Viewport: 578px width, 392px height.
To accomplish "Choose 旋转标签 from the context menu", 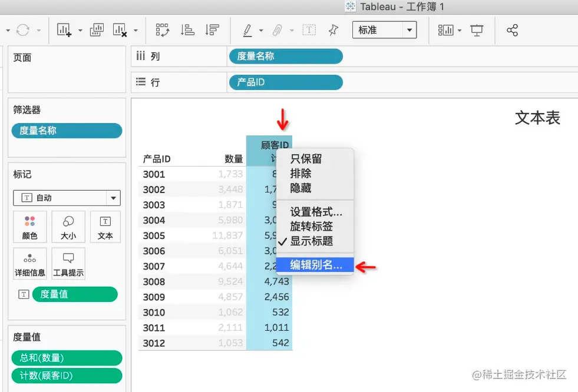I will (315, 227).
